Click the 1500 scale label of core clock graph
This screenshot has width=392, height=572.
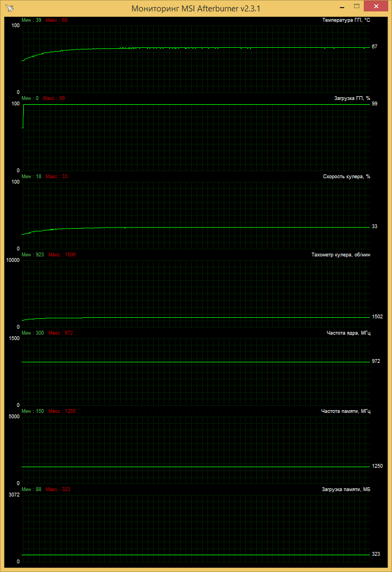coord(14,338)
